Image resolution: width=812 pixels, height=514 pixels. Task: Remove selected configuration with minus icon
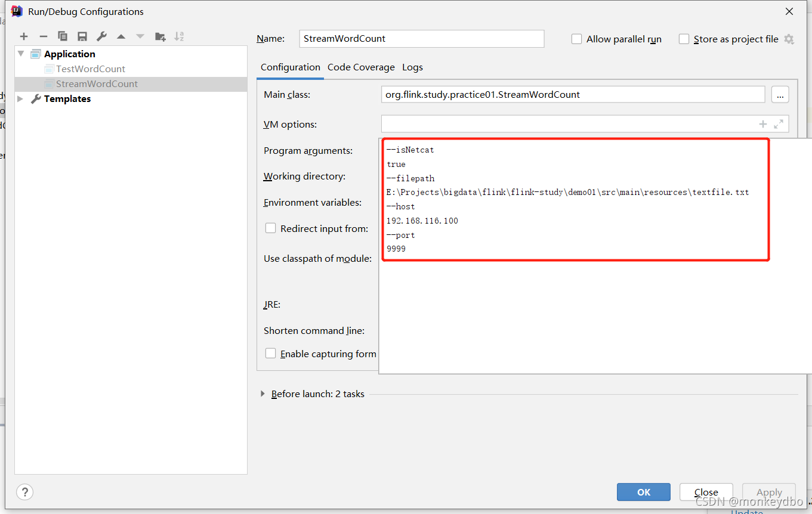pyautogui.click(x=44, y=36)
